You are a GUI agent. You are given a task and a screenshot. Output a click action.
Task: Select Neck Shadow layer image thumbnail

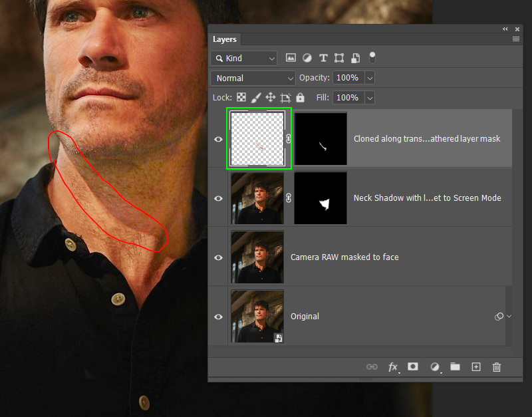click(257, 198)
